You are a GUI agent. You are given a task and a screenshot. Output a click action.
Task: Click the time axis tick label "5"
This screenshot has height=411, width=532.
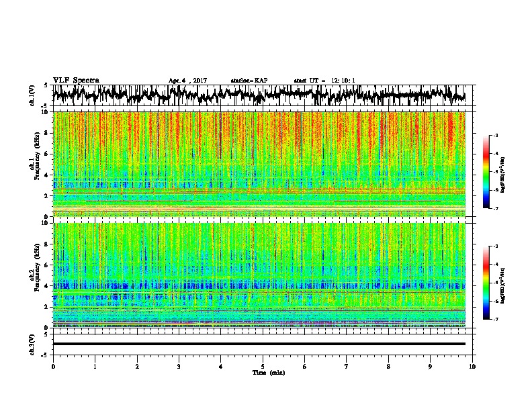(x=263, y=367)
